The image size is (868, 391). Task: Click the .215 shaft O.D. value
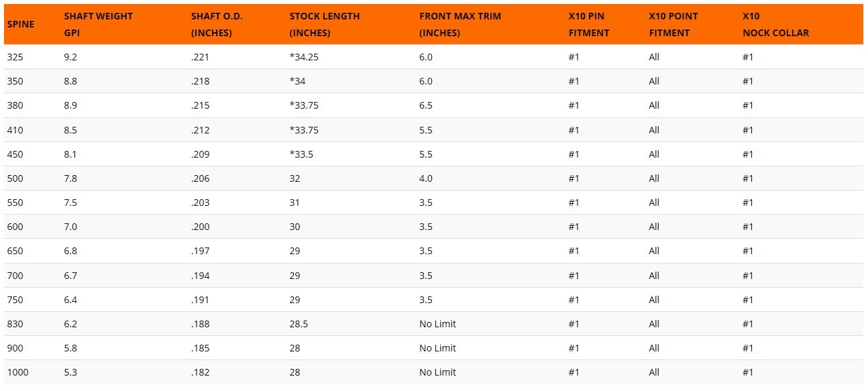coord(200,105)
